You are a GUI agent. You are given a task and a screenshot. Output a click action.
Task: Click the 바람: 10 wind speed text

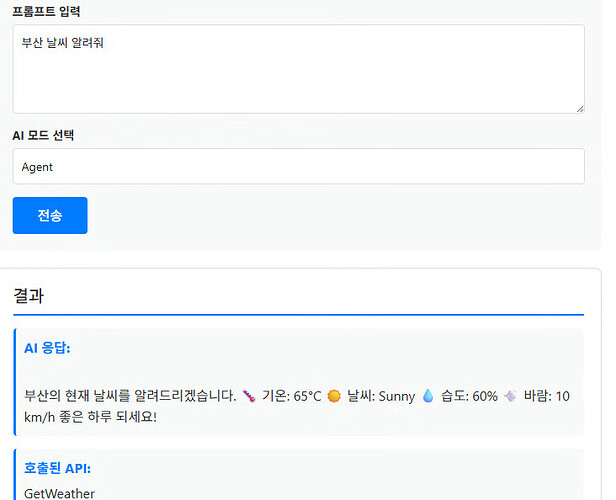pyautogui.click(x=546, y=396)
